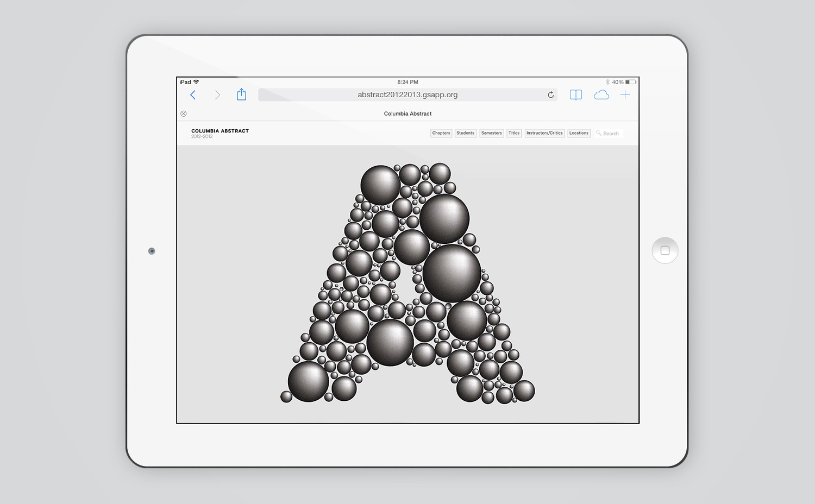
Task: Open the Students menu item
Action: pos(465,133)
